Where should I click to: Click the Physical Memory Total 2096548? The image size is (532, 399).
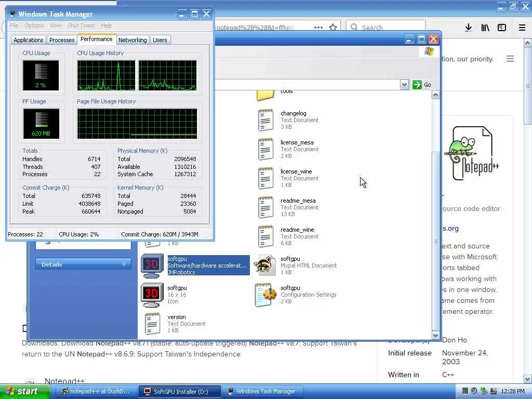click(x=185, y=159)
